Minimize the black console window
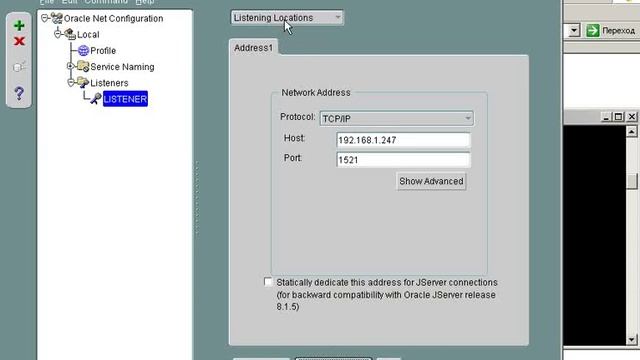Viewport: 640px width, 360px height. 606,117
